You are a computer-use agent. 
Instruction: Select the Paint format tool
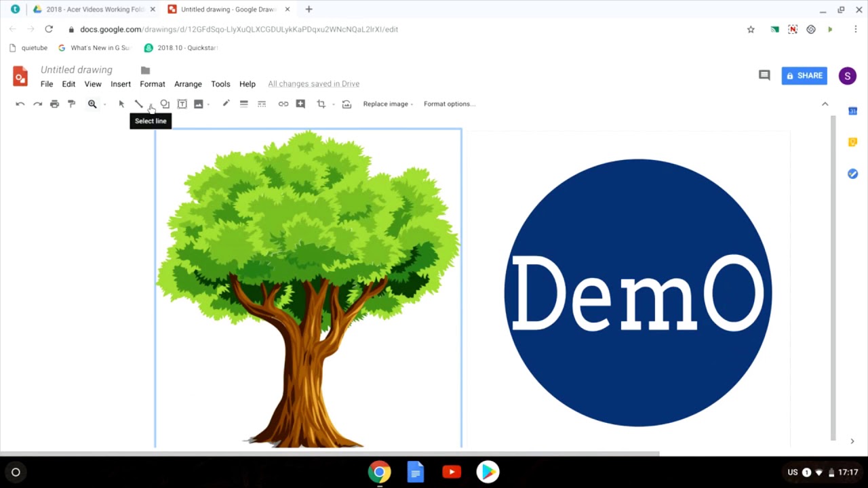[x=71, y=104]
